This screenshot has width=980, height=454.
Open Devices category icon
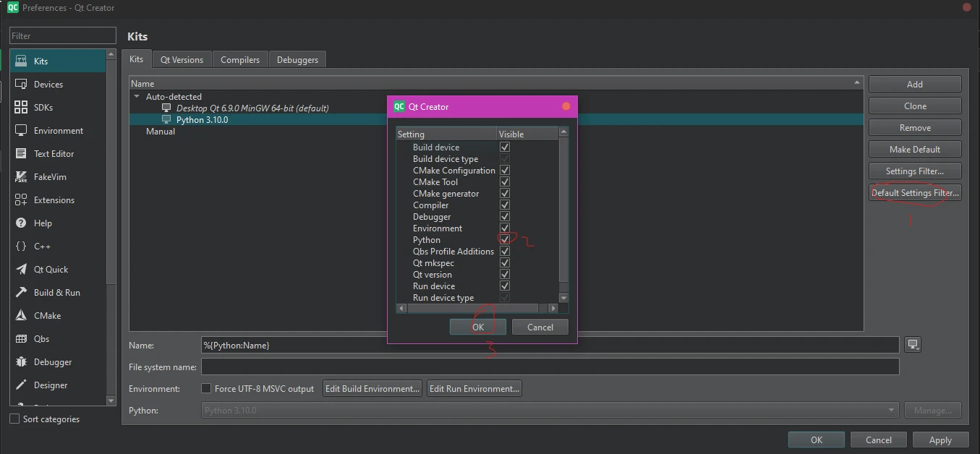(21, 85)
